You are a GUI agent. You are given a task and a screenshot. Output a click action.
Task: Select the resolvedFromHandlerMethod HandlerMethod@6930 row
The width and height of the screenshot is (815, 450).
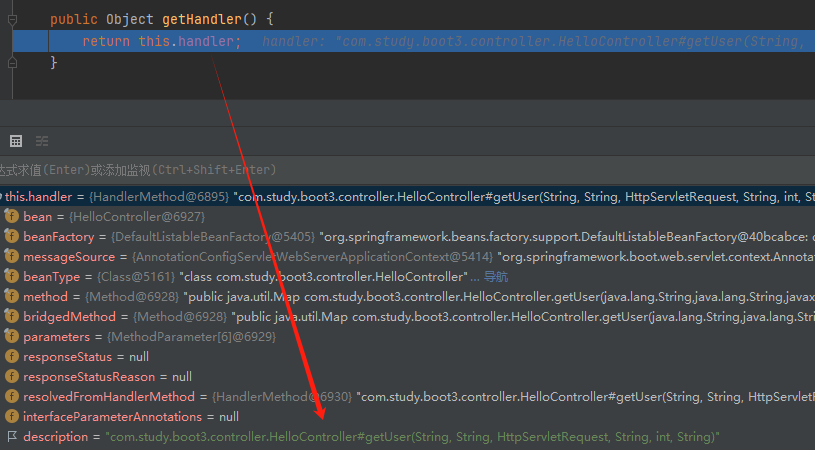(x=408, y=396)
